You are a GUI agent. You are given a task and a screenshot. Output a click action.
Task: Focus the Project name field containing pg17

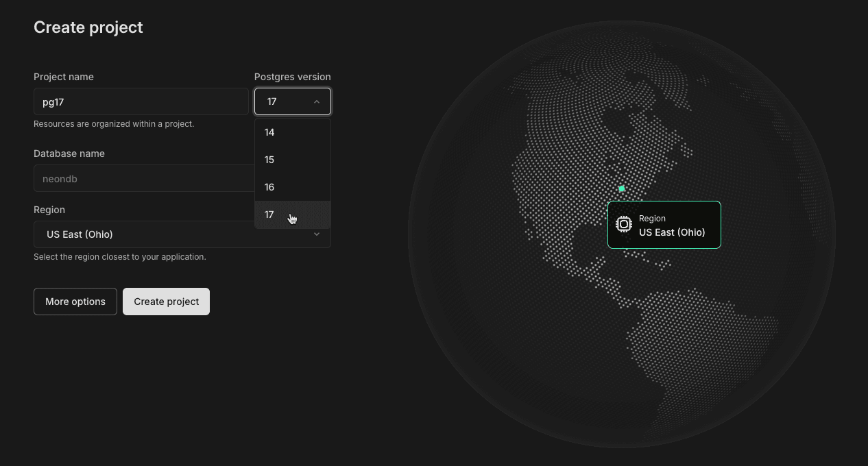click(x=141, y=101)
